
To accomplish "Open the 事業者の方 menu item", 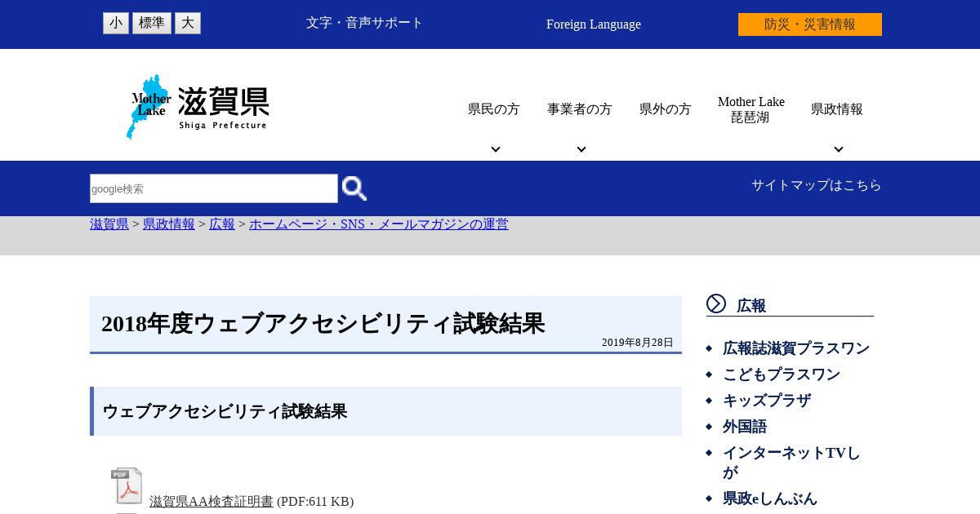I will pyautogui.click(x=580, y=109).
